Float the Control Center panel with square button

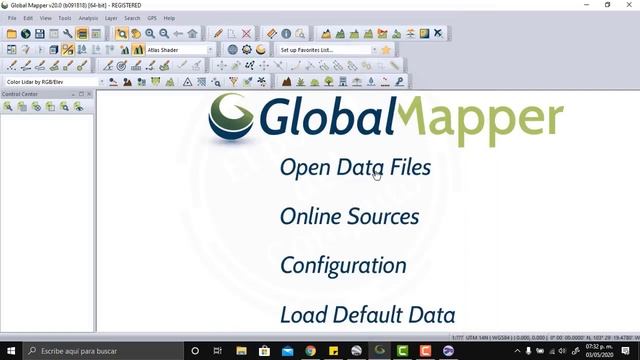pyautogui.click(x=81, y=94)
